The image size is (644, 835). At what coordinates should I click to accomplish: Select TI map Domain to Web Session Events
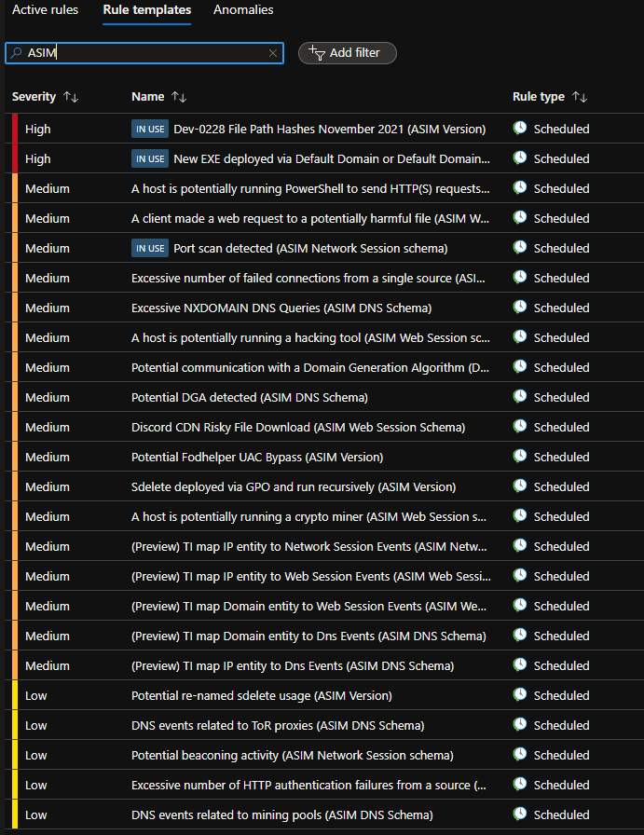[308, 606]
